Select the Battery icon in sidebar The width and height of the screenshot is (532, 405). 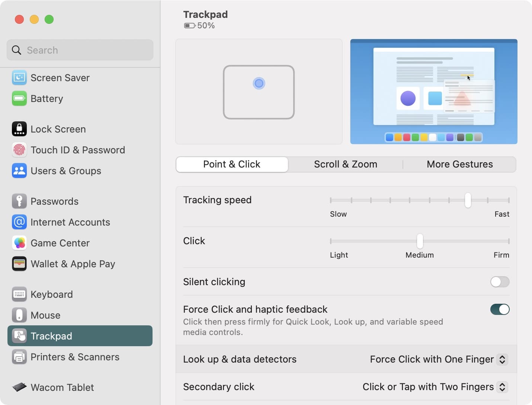tap(19, 99)
